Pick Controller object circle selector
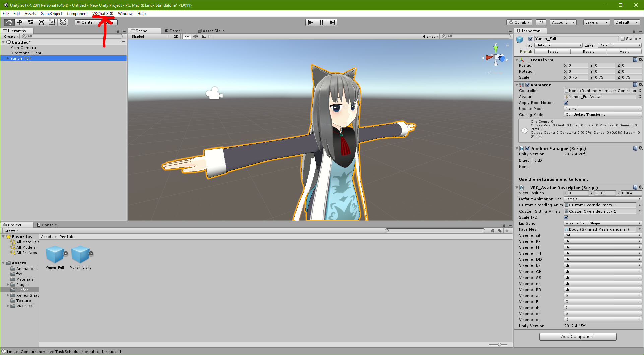The image size is (644, 355). pos(640,91)
